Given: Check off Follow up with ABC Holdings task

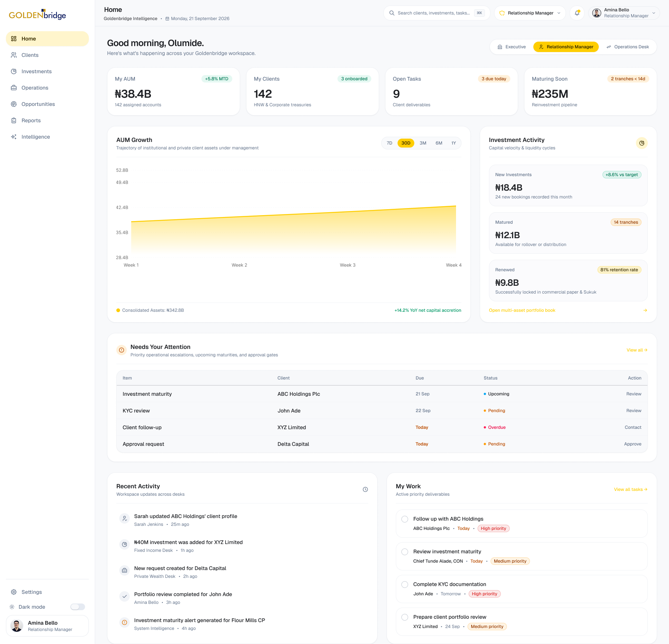Looking at the screenshot, I should [405, 519].
